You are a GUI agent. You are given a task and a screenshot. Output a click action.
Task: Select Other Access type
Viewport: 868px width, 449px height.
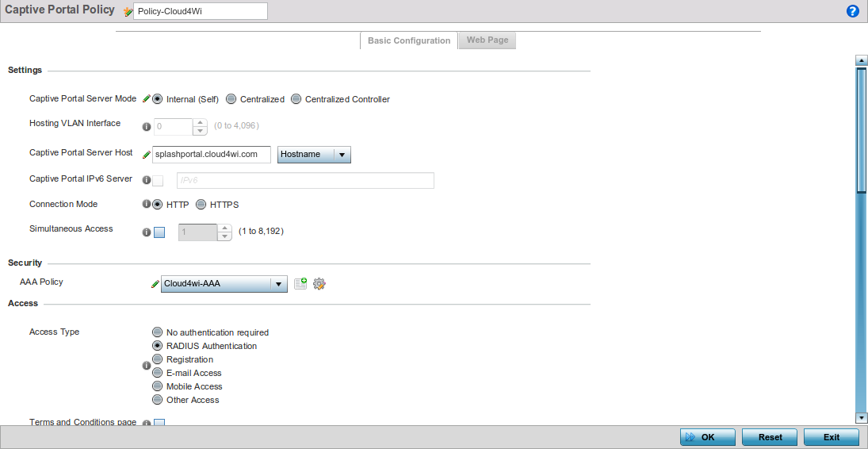(157, 400)
